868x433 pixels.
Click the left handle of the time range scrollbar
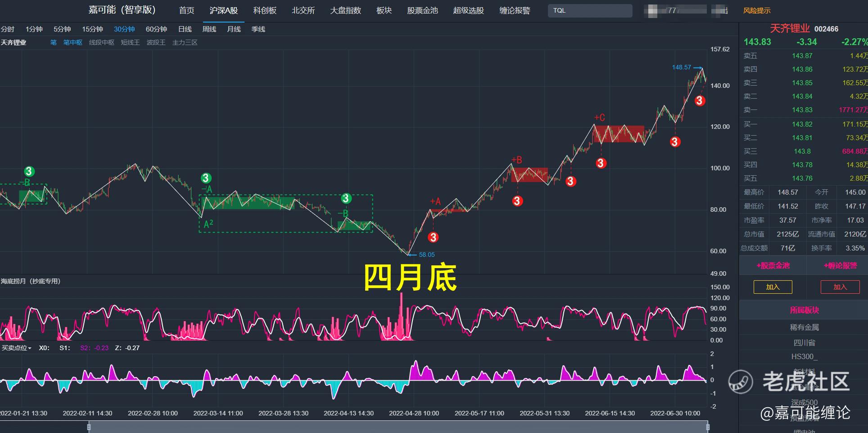click(89, 426)
